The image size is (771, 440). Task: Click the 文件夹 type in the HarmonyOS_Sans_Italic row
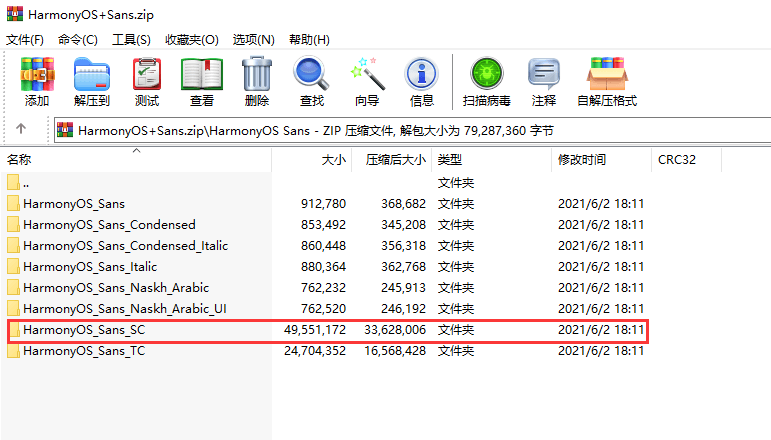point(456,267)
